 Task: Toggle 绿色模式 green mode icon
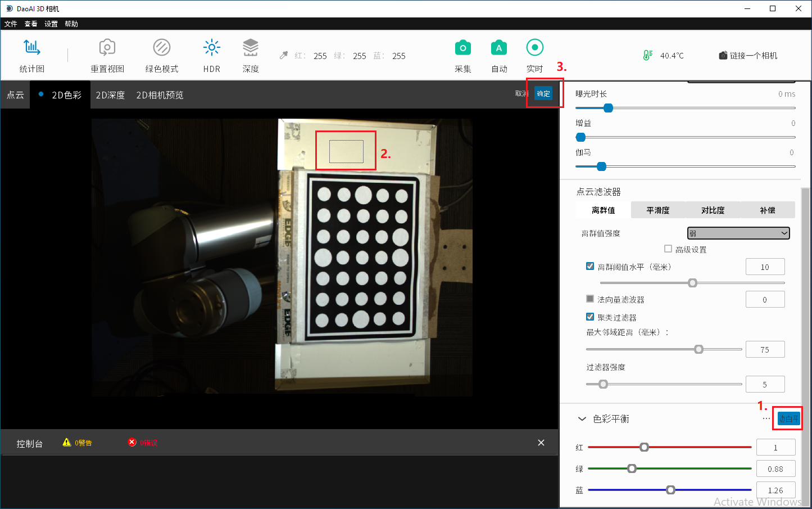pos(162,48)
